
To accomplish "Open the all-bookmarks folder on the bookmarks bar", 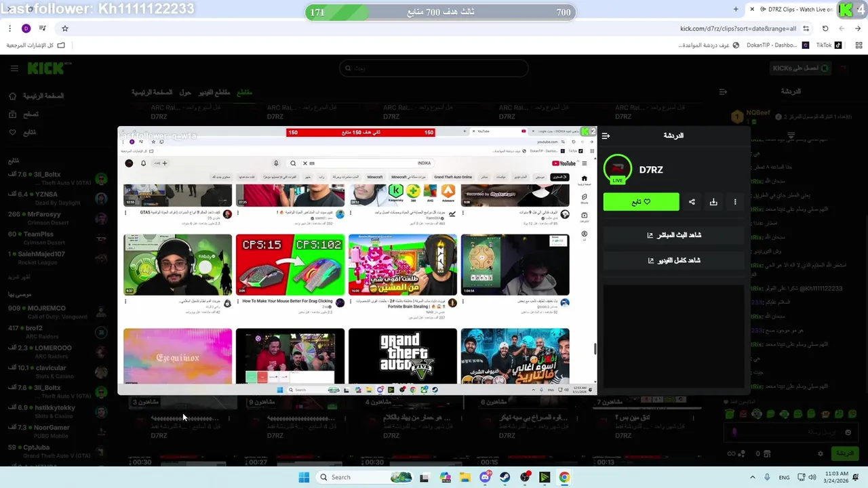I will point(36,45).
